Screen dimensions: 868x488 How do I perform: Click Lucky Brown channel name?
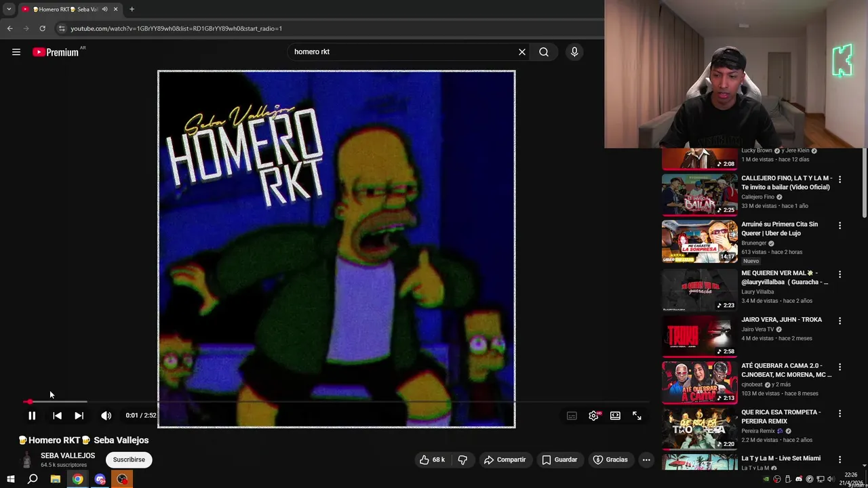coord(757,150)
